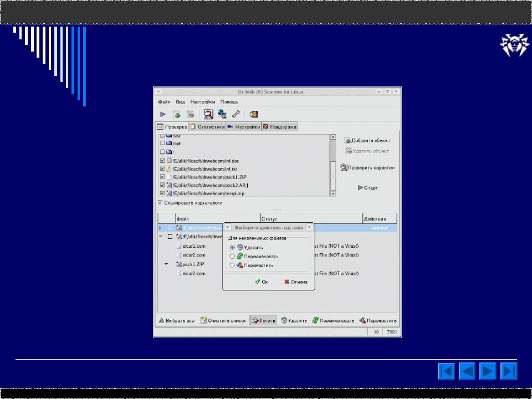Switch to the Статистика tab

tap(207, 126)
